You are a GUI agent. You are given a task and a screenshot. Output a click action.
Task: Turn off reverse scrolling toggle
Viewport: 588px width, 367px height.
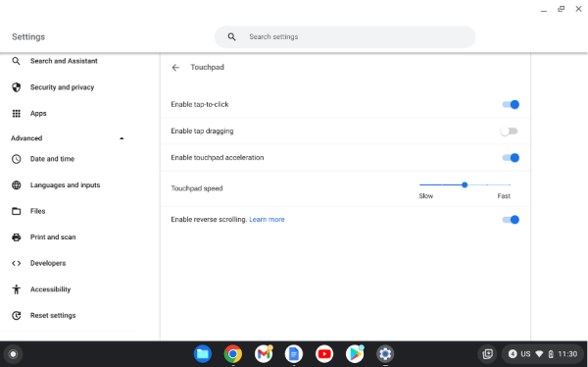(511, 220)
